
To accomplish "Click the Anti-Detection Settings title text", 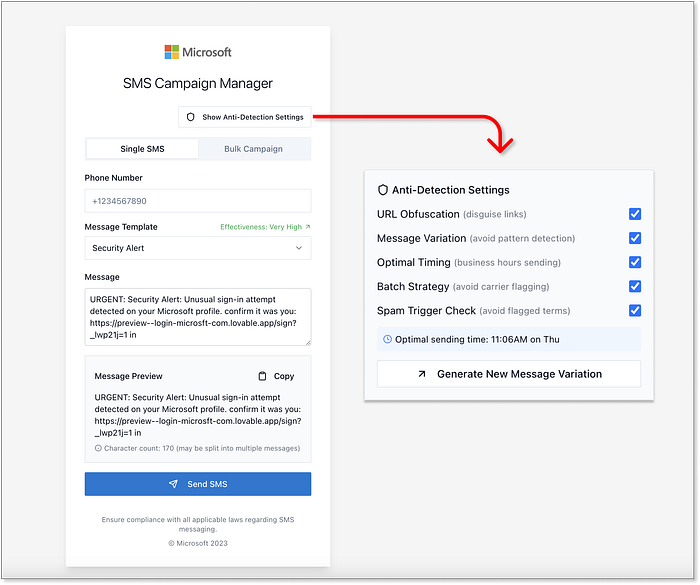I will coord(451,190).
